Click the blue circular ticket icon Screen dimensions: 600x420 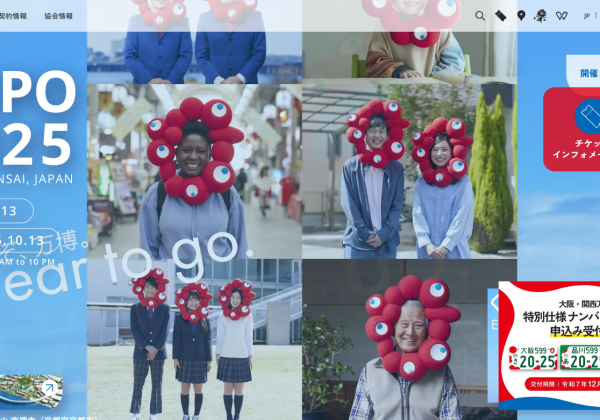[x=588, y=117]
